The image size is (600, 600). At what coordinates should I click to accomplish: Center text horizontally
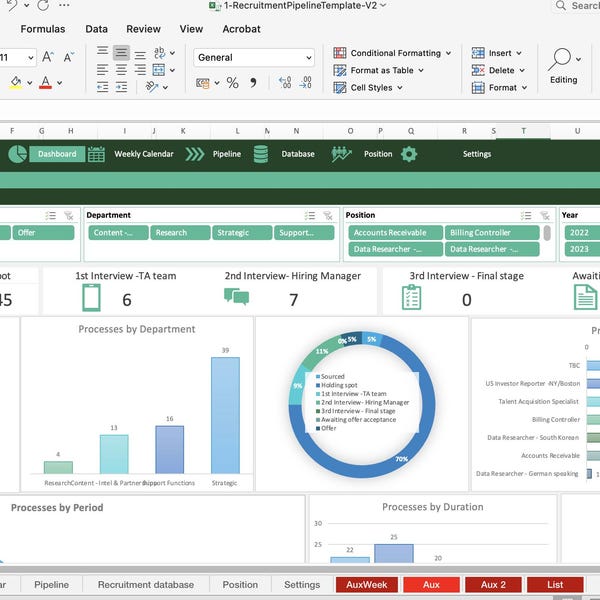[x=121, y=70]
